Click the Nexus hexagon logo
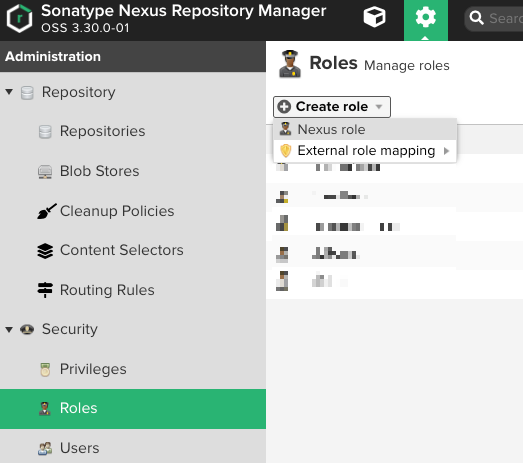The width and height of the screenshot is (523, 463). pyautogui.click(x=20, y=18)
